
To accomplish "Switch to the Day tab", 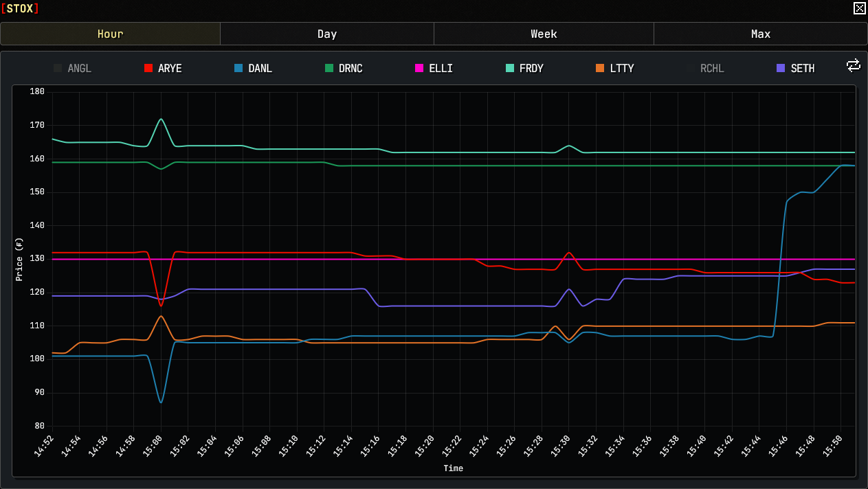I will (327, 34).
